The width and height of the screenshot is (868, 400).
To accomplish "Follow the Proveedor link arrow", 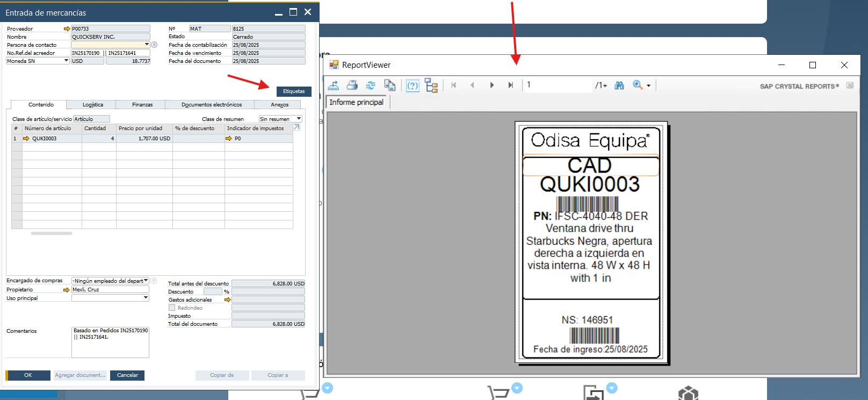I will tap(67, 29).
